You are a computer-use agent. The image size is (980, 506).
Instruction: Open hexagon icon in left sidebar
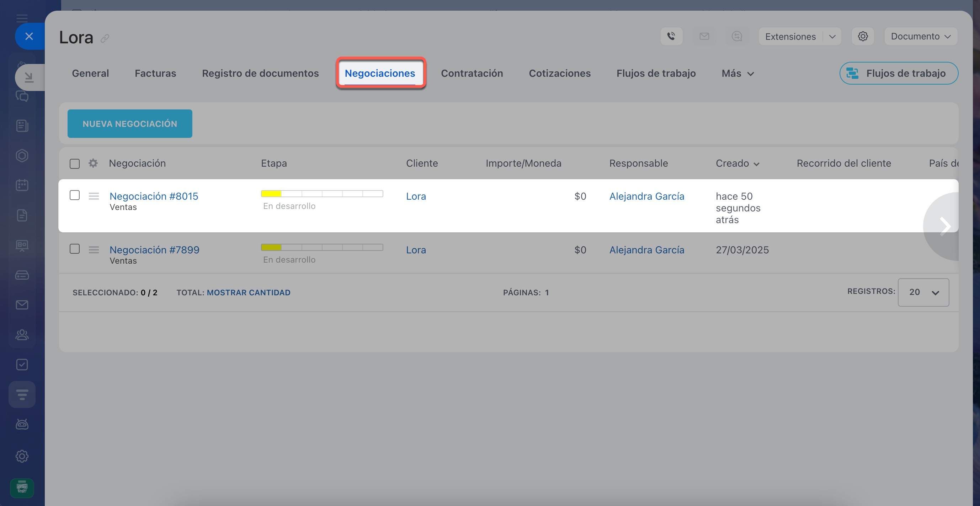tap(22, 156)
